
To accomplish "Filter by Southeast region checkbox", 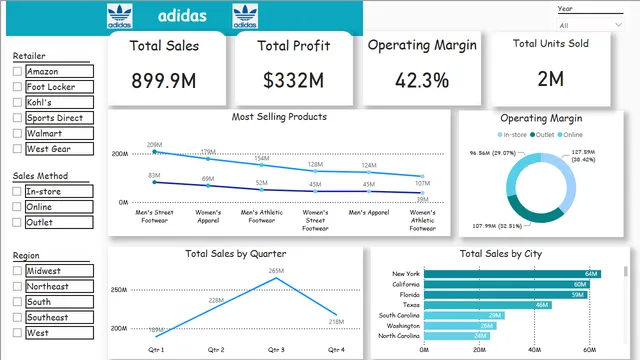I will click(17, 317).
